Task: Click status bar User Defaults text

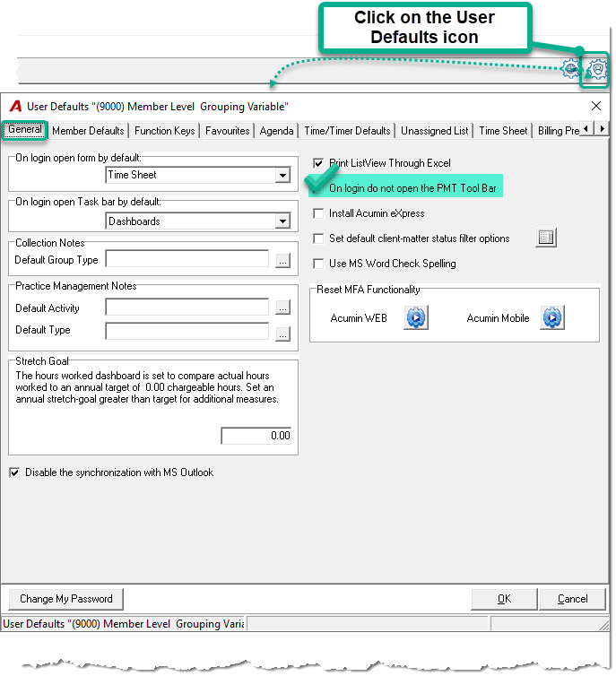Action: click(x=124, y=623)
